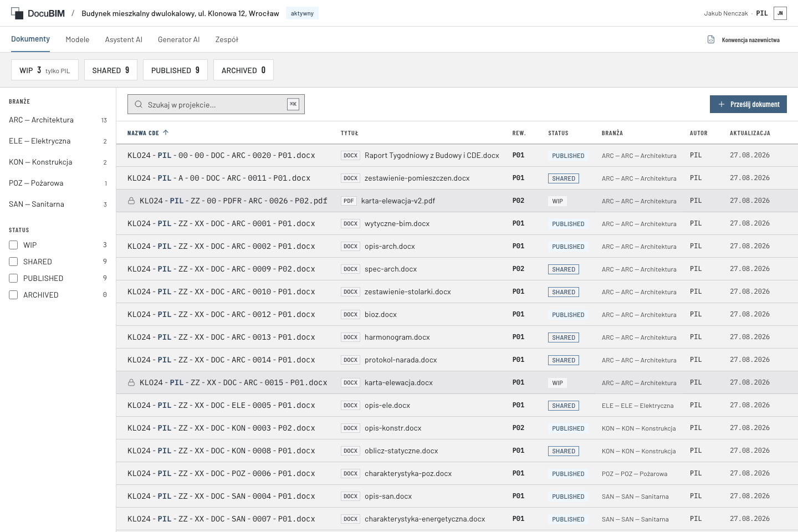
Task: Click the plus icon in Prześlij dokument
Action: 722,104
